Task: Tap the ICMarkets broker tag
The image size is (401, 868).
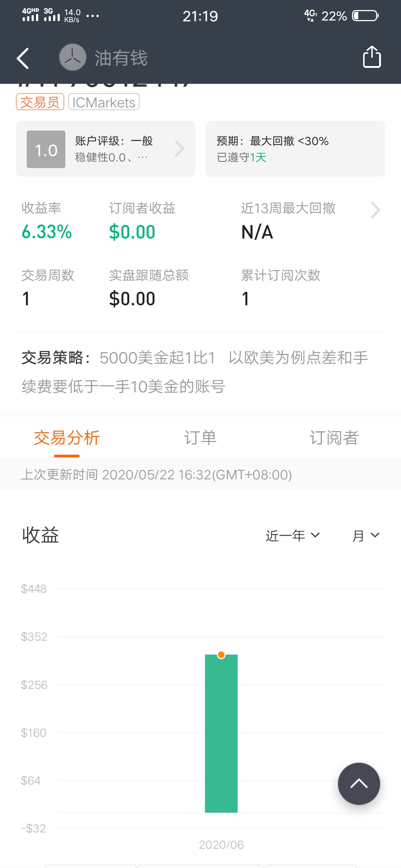Action: 104,102
